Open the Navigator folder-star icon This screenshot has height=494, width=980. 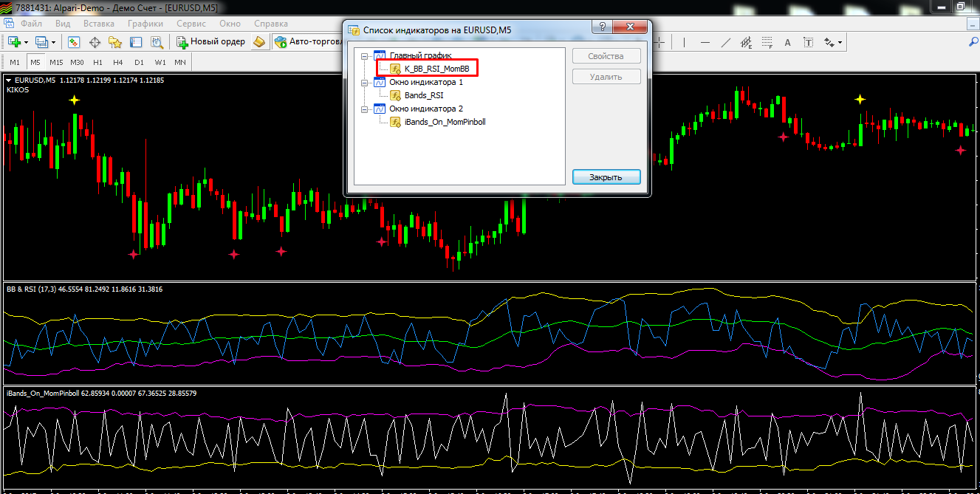click(115, 42)
